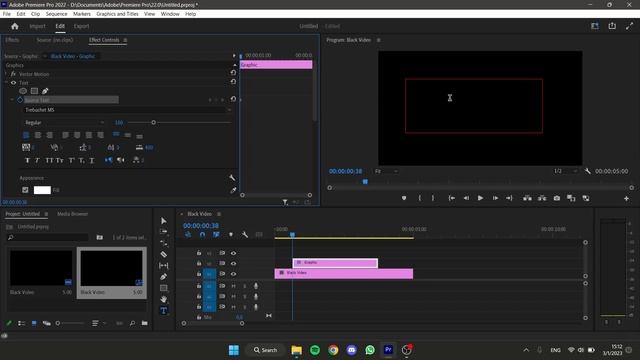This screenshot has height=360, width=640.
Task: Toggle visibility eye of Text layer
Action: coord(13,82)
